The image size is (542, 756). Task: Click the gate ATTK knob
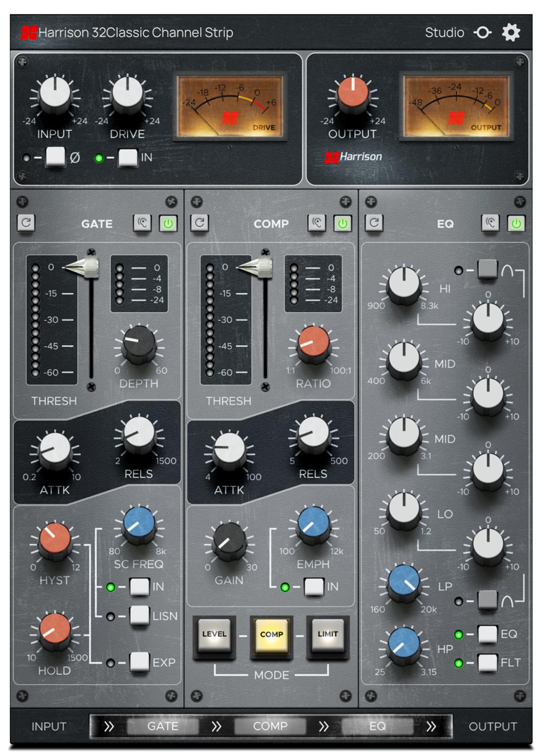coord(55,450)
